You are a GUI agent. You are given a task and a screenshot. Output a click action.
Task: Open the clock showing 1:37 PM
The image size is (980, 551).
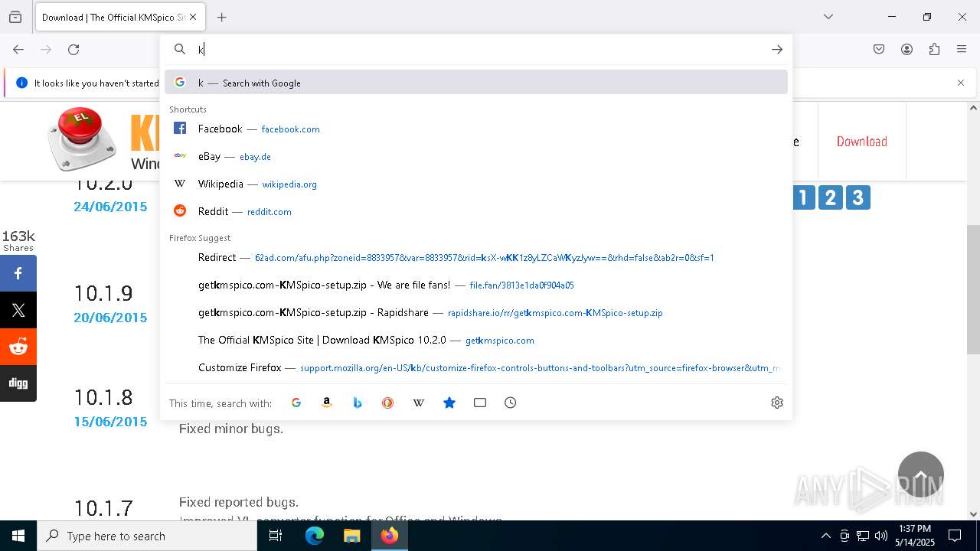click(x=915, y=536)
